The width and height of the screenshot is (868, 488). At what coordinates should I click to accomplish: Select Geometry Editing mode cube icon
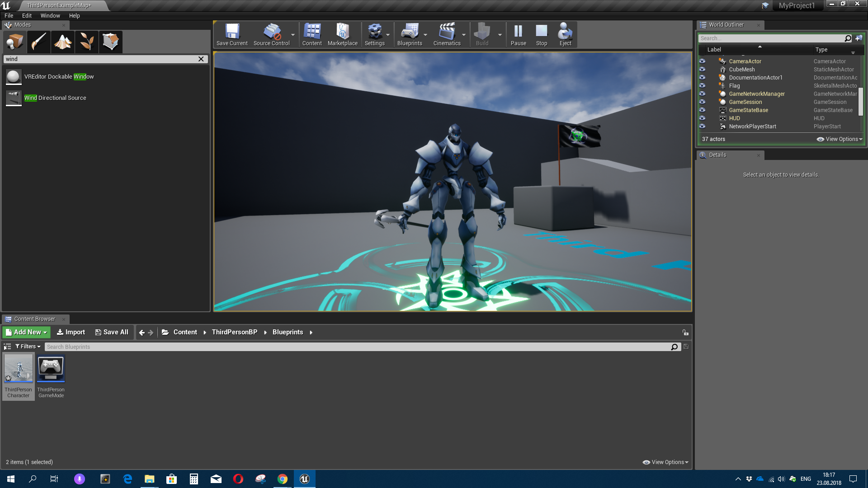click(111, 42)
